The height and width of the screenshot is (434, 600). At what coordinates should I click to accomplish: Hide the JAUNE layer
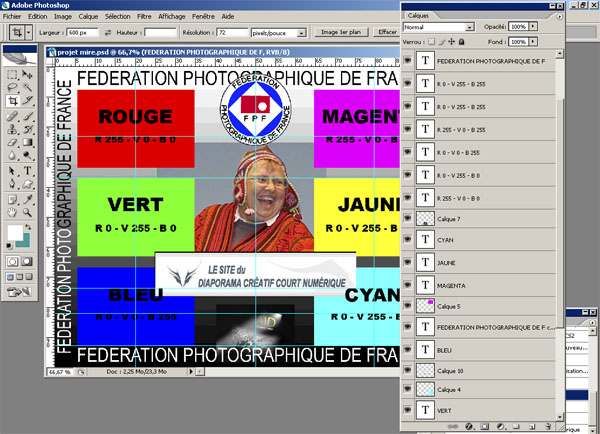point(408,262)
